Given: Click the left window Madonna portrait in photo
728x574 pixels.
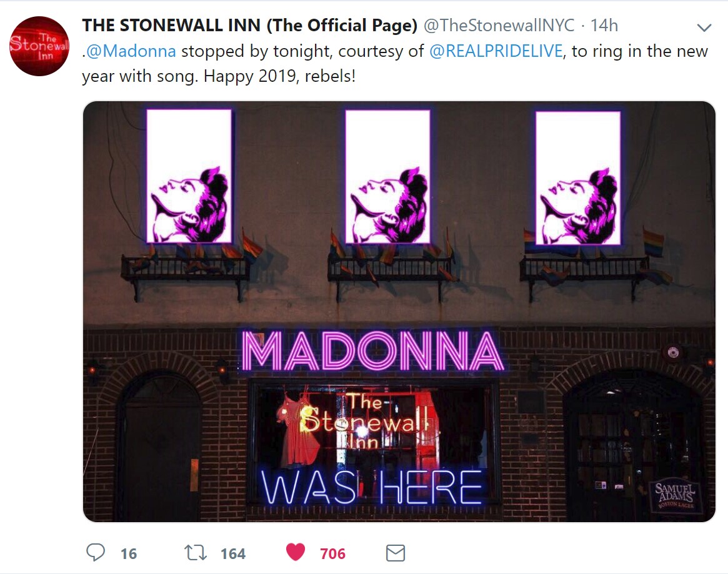Looking at the screenshot, I should pos(189,176).
